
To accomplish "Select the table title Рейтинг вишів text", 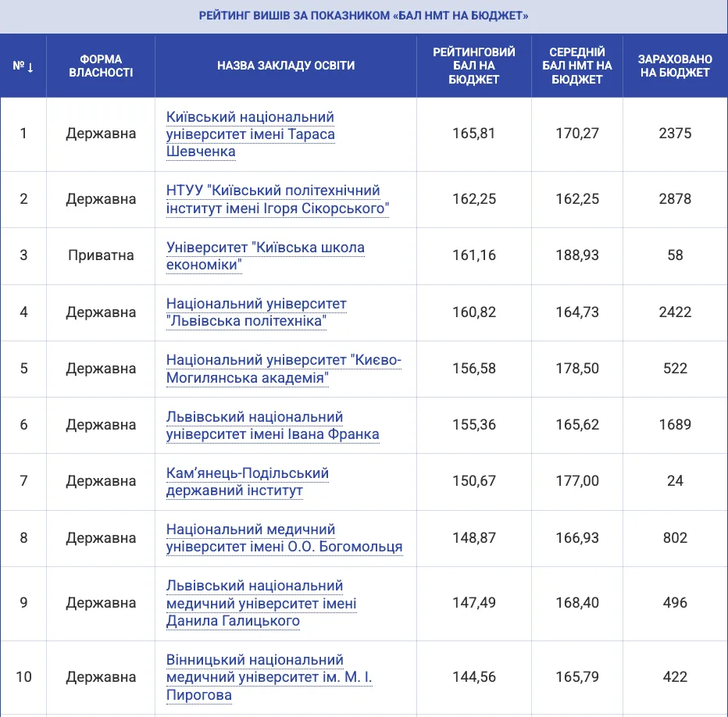I will (363, 16).
